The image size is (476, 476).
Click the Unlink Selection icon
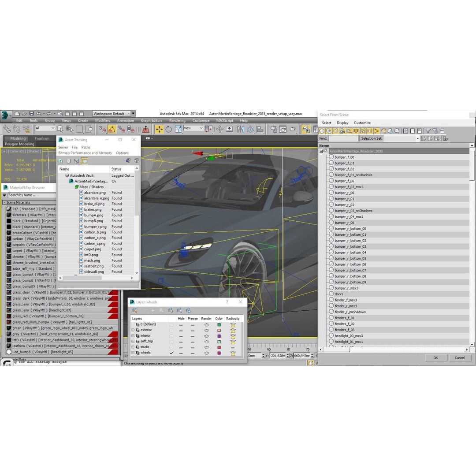pos(16,129)
